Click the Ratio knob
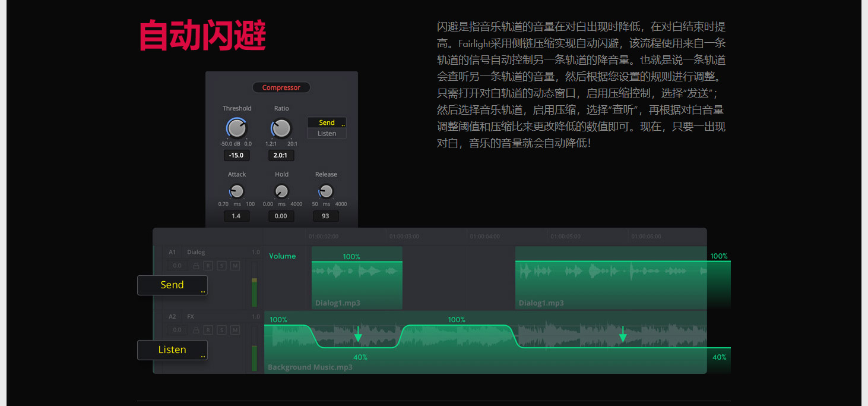The image size is (868, 406). pos(281,128)
